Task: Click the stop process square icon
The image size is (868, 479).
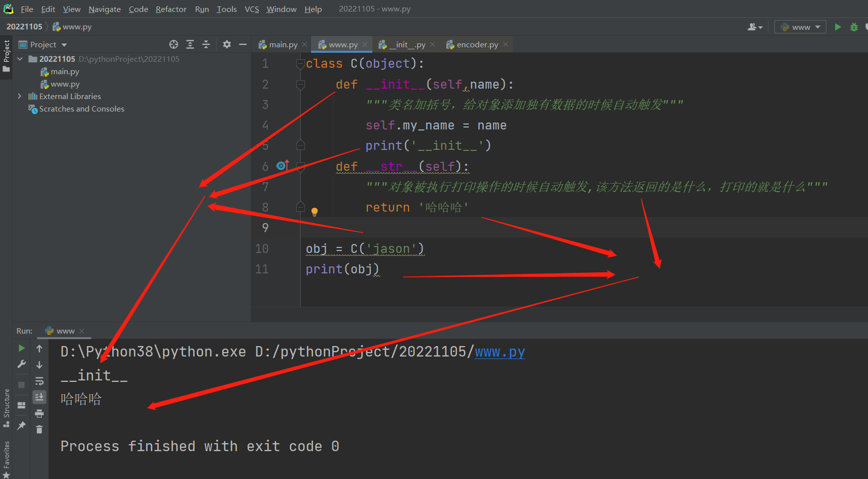Action: [21, 384]
